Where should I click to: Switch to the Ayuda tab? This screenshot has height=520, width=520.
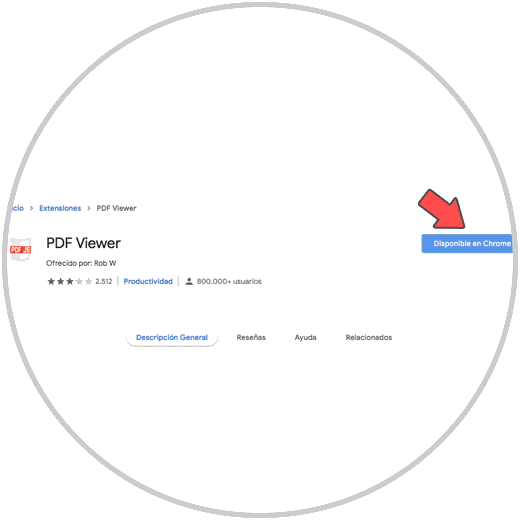[305, 337]
